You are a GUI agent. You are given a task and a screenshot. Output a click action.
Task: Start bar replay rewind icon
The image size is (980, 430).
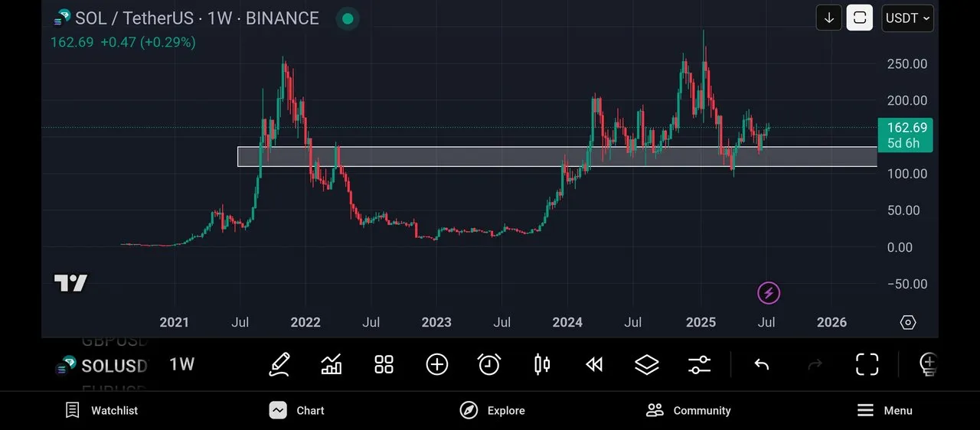pyautogui.click(x=594, y=364)
